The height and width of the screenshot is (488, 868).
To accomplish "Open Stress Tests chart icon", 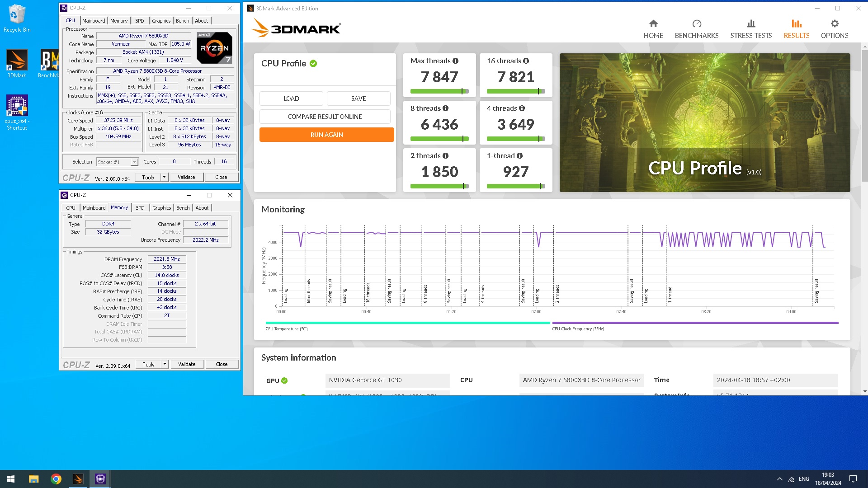I will tap(751, 23).
